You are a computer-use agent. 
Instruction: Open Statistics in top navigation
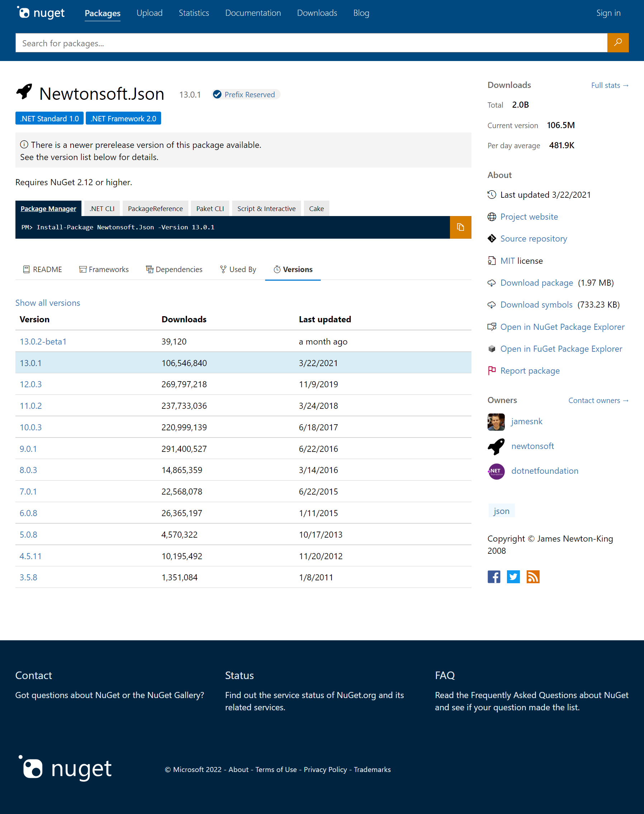pos(194,13)
